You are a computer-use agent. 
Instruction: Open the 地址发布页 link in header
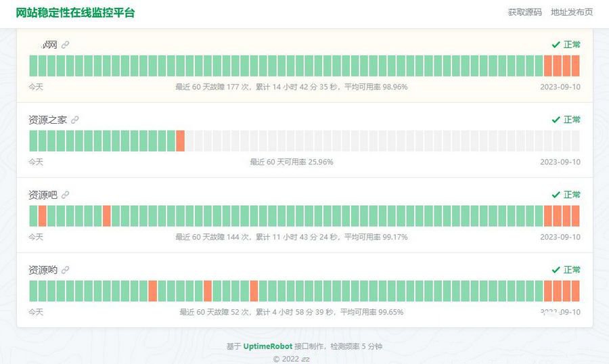[572, 12]
